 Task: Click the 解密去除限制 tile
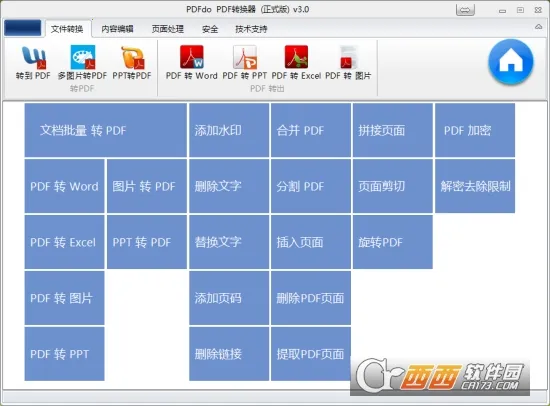[x=475, y=186]
